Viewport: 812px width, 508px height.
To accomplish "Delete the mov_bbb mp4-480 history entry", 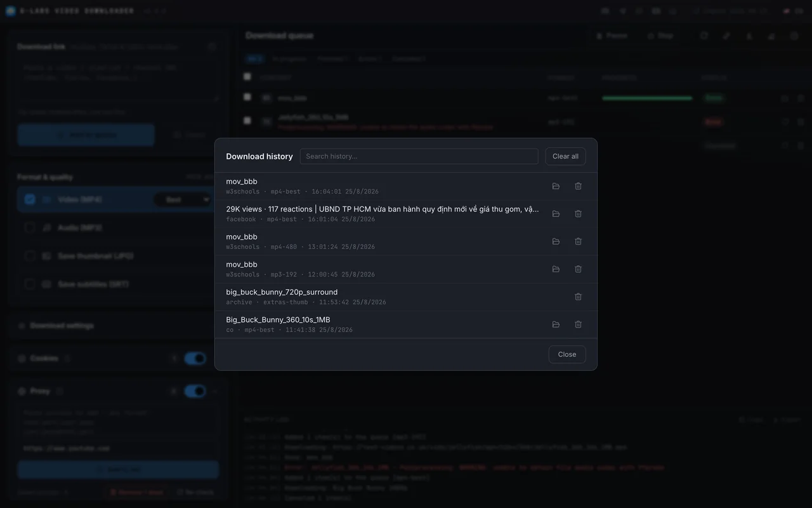I will 578,241.
